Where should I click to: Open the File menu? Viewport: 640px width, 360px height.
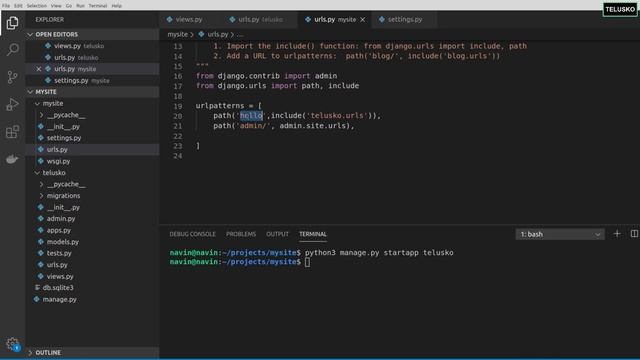tap(6, 6)
